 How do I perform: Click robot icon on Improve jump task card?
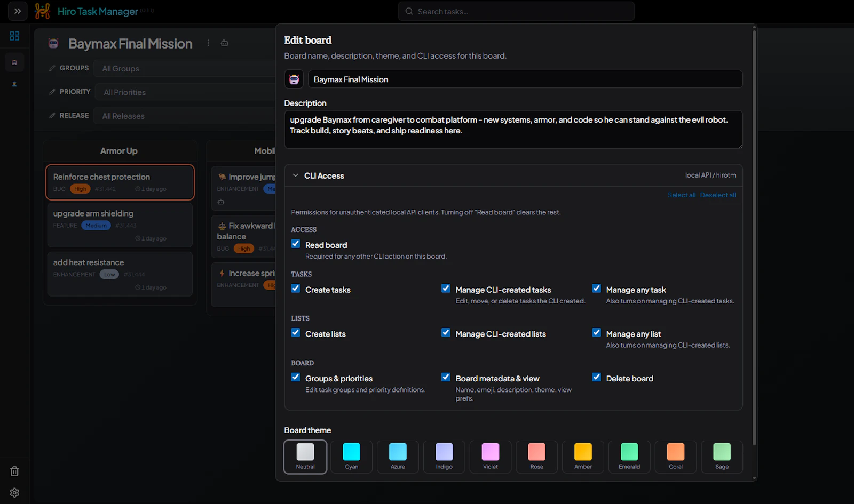click(220, 202)
